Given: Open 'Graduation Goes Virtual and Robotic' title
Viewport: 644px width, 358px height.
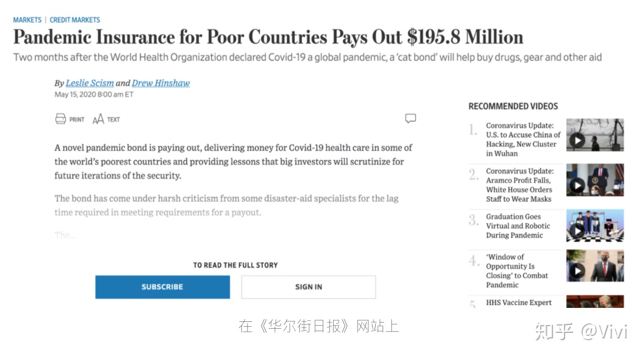Looking at the screenshot, I should 518,226.
